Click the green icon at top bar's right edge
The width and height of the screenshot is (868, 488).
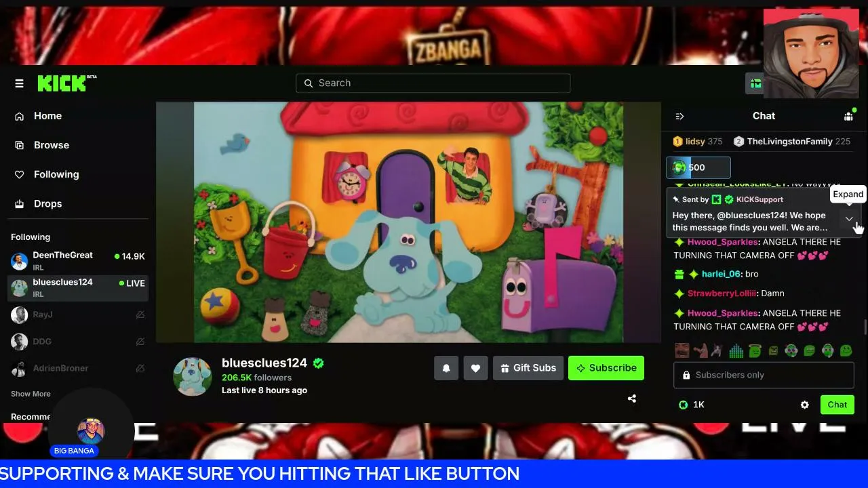click(x=755, y=83)
